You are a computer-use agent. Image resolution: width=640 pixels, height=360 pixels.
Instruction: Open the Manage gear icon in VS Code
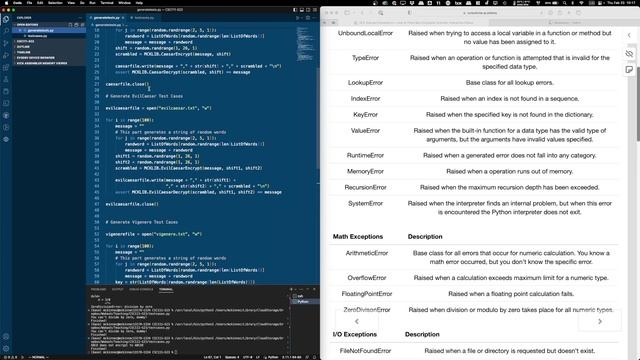(6, 349)
